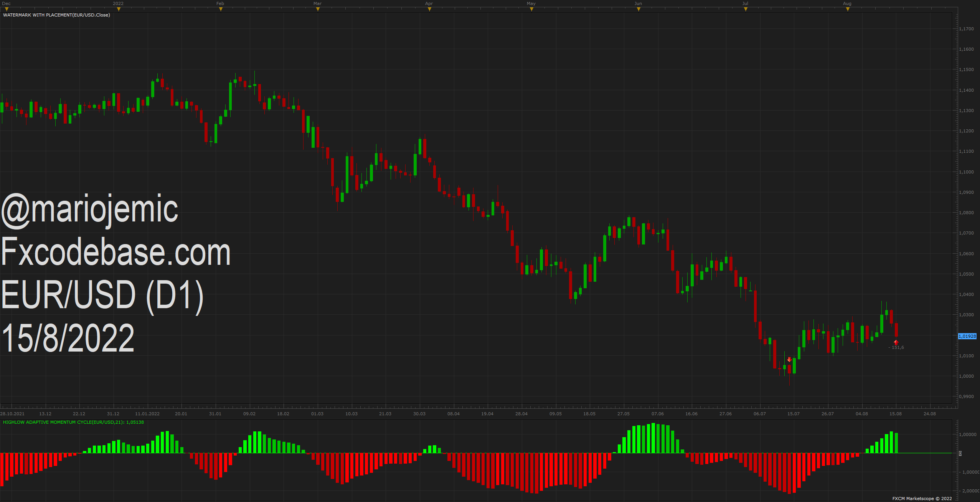Click the WATERMARK WITH PLACEMENT indicator label
980x502 pixels.
[56, 15]
